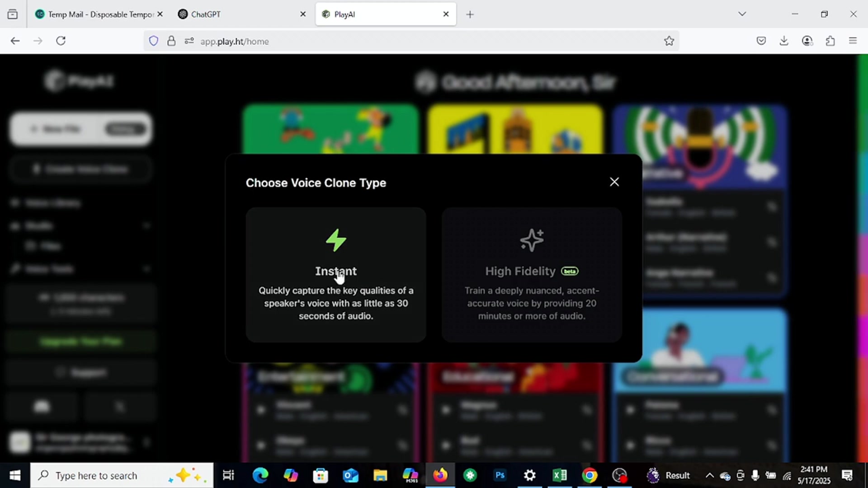868x488 pixels.
Task: Close the Choose Voice Clone Type dialog
Action: [614, 182]
